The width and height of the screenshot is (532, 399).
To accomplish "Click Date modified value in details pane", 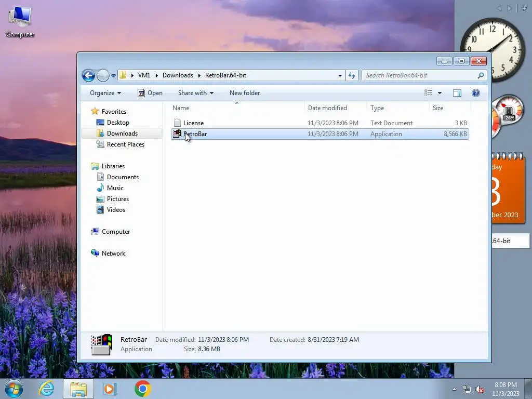I will (223, 340).
